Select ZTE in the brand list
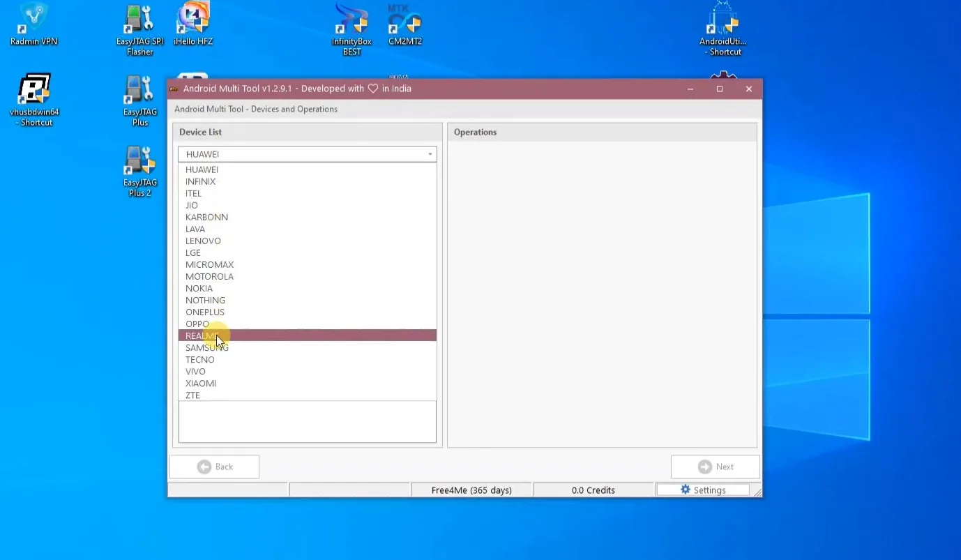 click(x=308, y=395)
